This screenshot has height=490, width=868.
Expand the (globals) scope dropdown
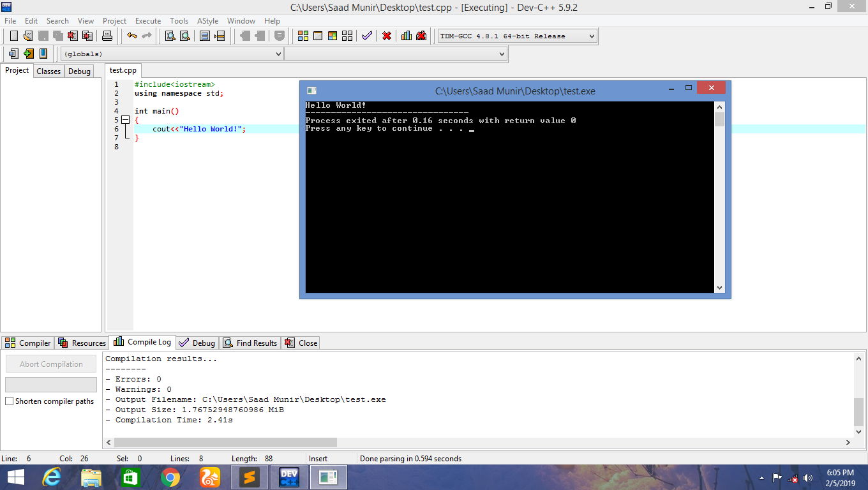pos(172,54)
